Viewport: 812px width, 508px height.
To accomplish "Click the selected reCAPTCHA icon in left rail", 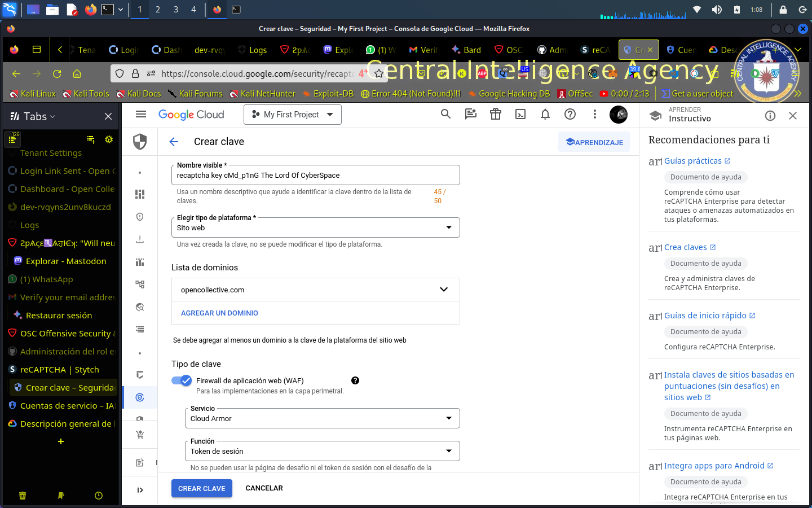I will click(x=140, y=397).
